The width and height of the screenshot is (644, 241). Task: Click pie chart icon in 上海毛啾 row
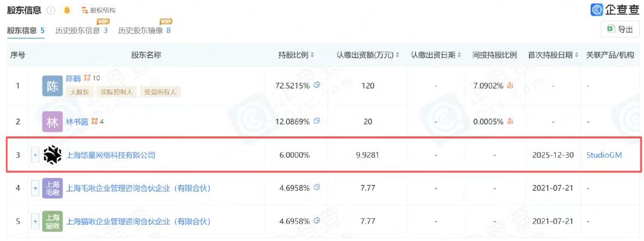pos(317,188)
